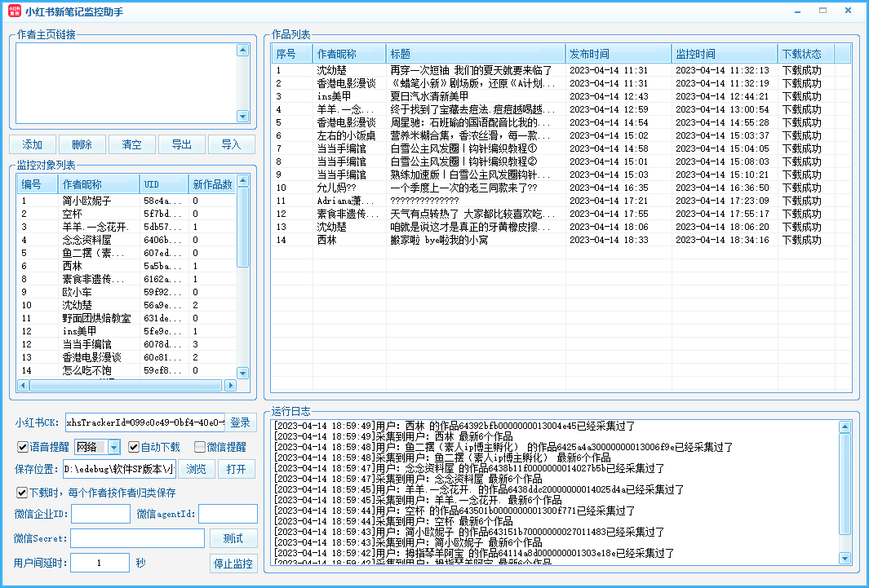Screen dimensions: 869x588
Task: Select work titled 搬家啦 bye啦我的小窝
Action: (561, 240)
